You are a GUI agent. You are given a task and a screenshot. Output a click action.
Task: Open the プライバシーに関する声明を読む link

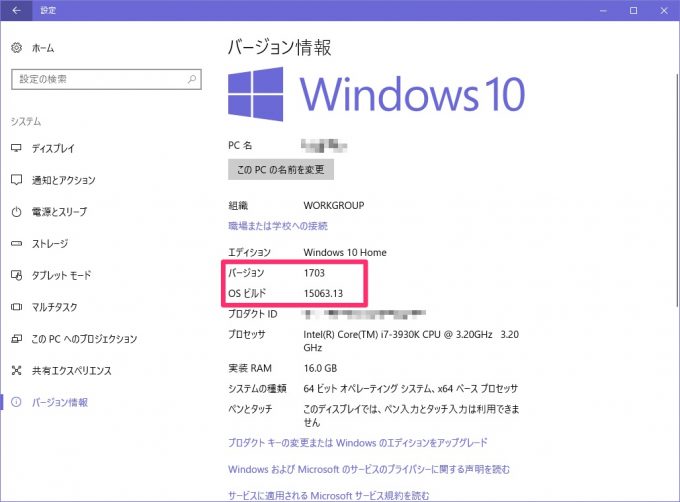tap(369, 469)
